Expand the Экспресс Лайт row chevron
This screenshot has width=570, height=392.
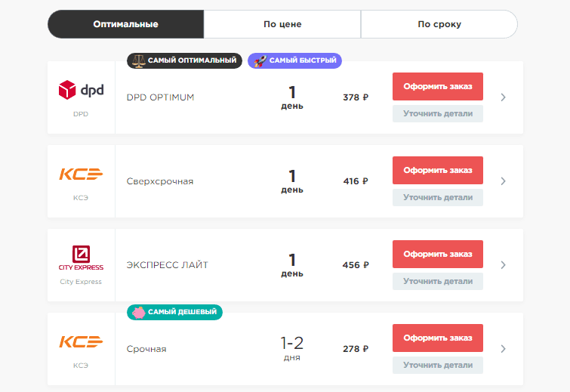pos(504,265)
